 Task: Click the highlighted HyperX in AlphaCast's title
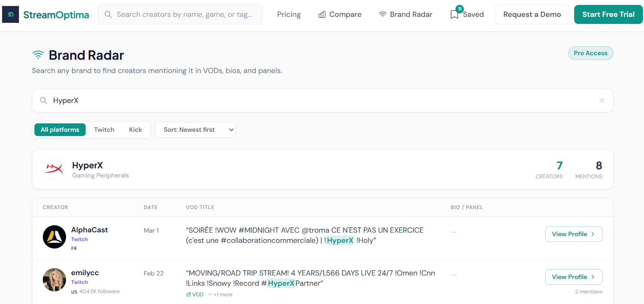click(340, 240)
